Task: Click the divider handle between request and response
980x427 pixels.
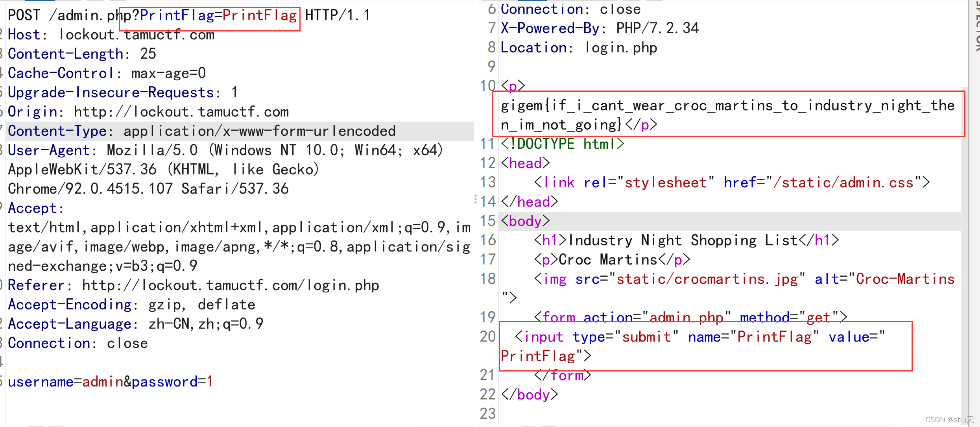Action: (x=475, y=200)
